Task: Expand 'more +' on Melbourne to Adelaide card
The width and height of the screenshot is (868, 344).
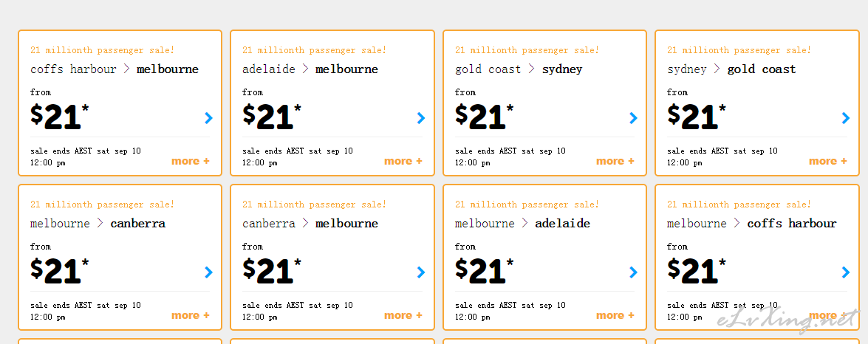Action: tap(615, 315)
